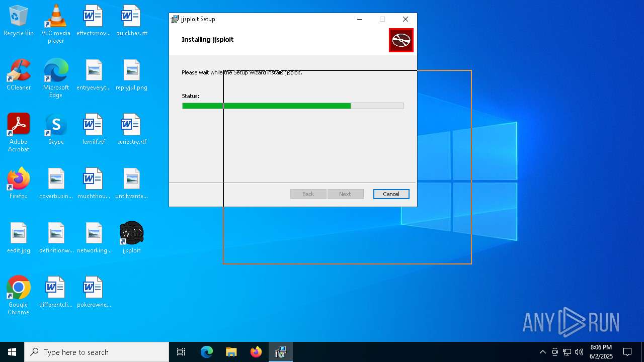Click the disabled Back button

coord(308,194)
